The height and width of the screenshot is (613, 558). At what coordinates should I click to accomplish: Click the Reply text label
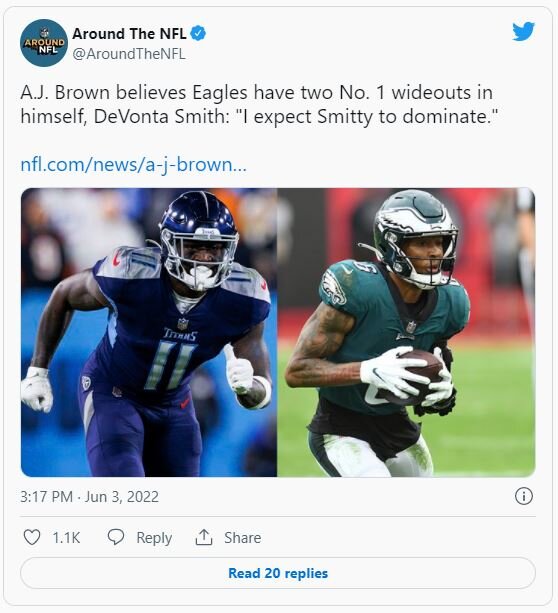[x=154, y=538]
